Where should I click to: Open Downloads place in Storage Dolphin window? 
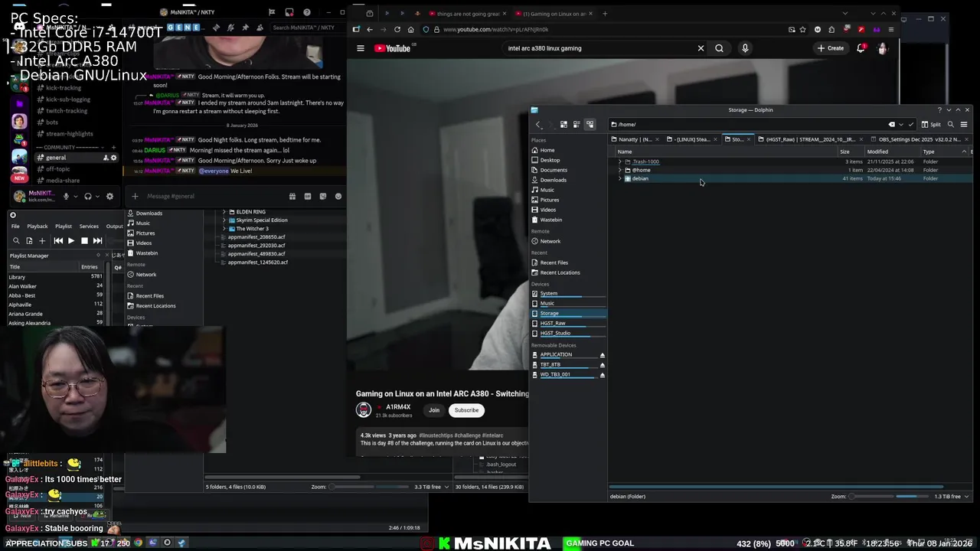click(x=553, y=180)
